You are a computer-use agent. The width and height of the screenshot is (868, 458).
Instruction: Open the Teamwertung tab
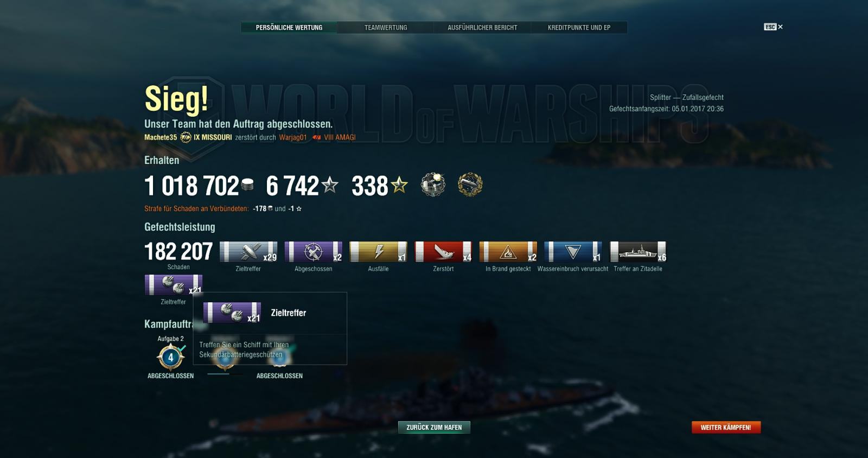click(x=386, y=28)
